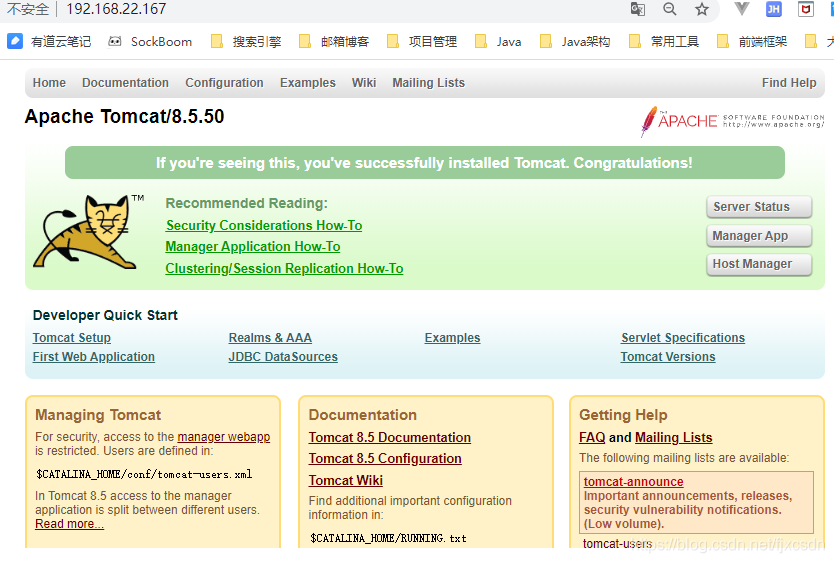The height and width of the screenshot is (563, 834).
Task: Open the 常用工具 bookmark folder
Action: click(664, 42)
